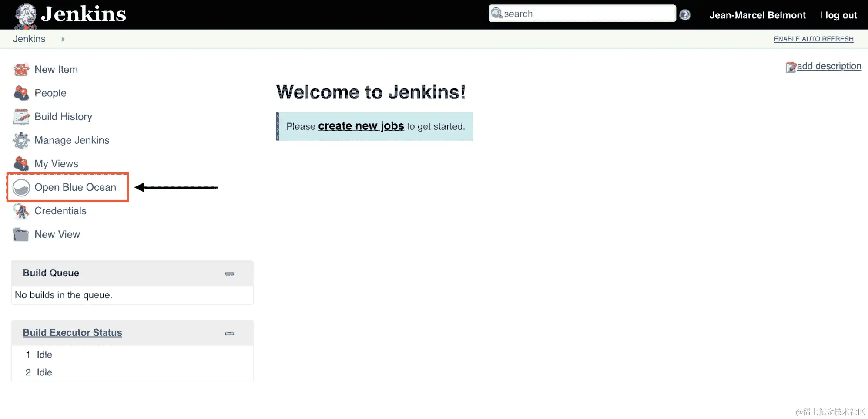The width and height of the screenshot is (868, 419).
Task: Click the My Views icon
Action: click(21, 164)
